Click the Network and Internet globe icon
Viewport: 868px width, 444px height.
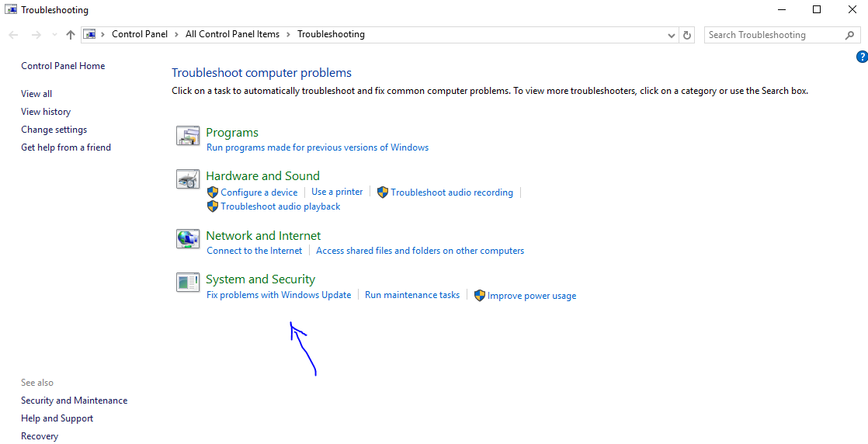coord(188,239)
